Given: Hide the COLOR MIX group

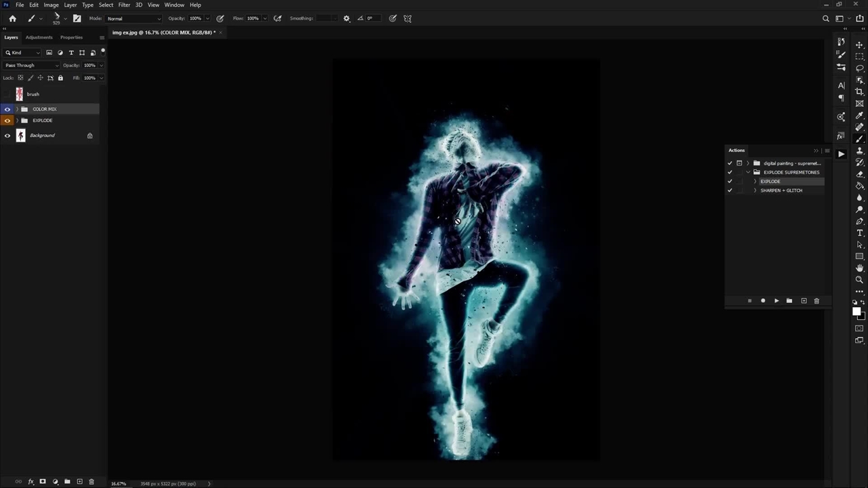Looking at the screenshot, I should click(x=7, y=109).
